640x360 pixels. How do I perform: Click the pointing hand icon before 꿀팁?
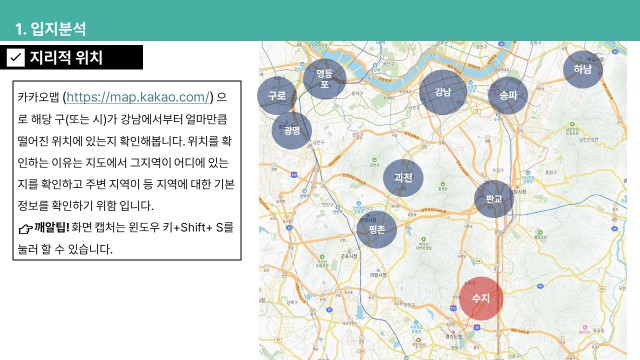(25, 229)
